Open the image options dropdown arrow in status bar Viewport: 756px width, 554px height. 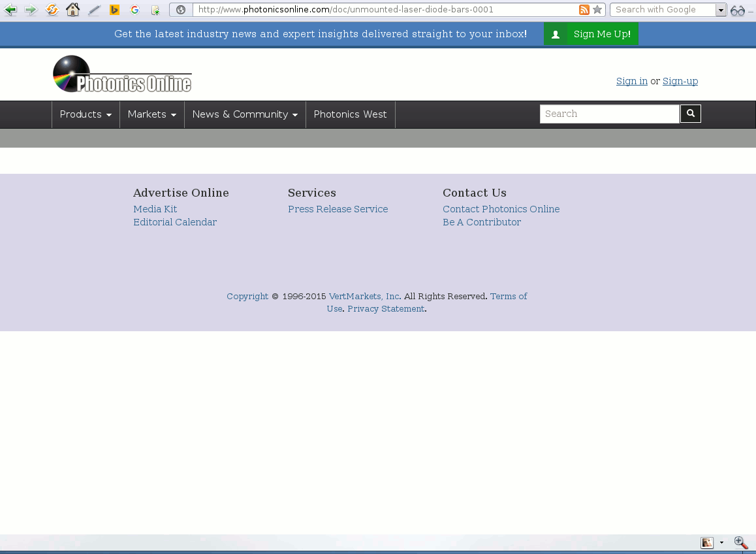(722, 542)
